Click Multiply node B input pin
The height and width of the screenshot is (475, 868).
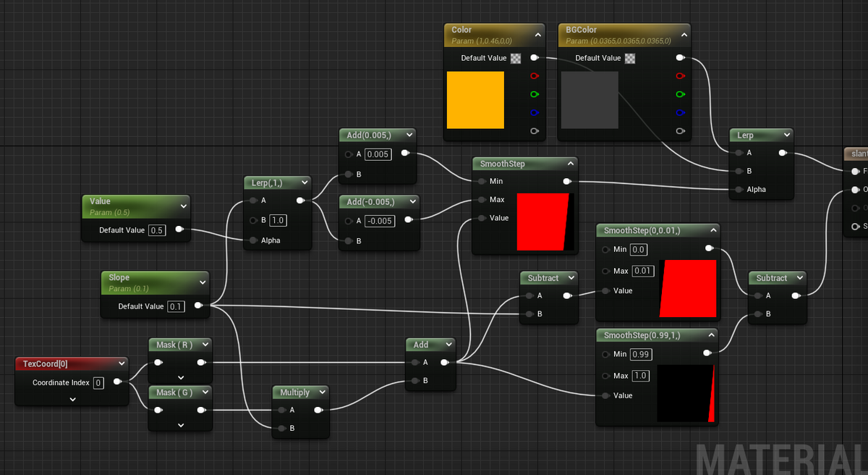pos(281,429)
